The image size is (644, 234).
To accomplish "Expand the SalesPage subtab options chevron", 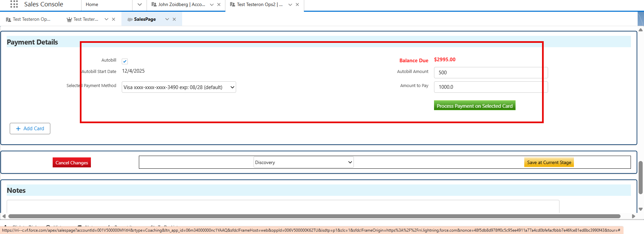I will click(167, 19).
